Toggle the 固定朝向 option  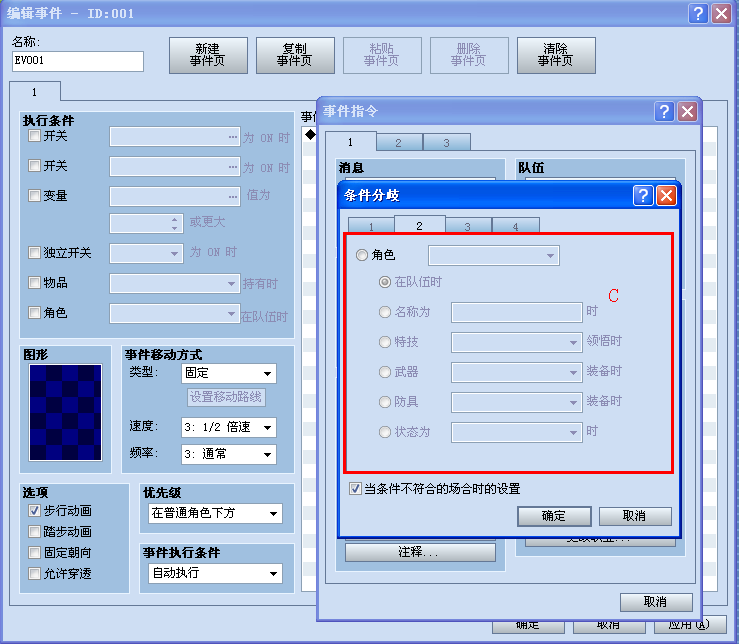click(34, 553)
